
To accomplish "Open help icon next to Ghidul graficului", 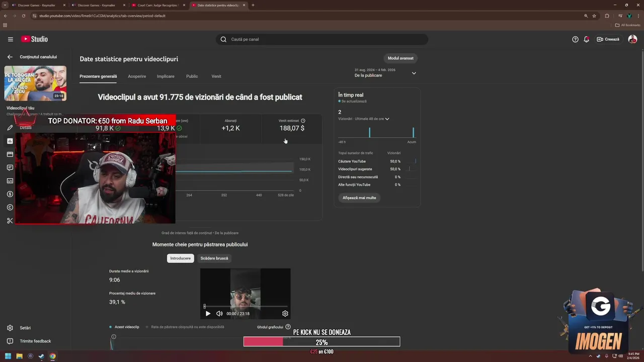I will pos(288,327).
